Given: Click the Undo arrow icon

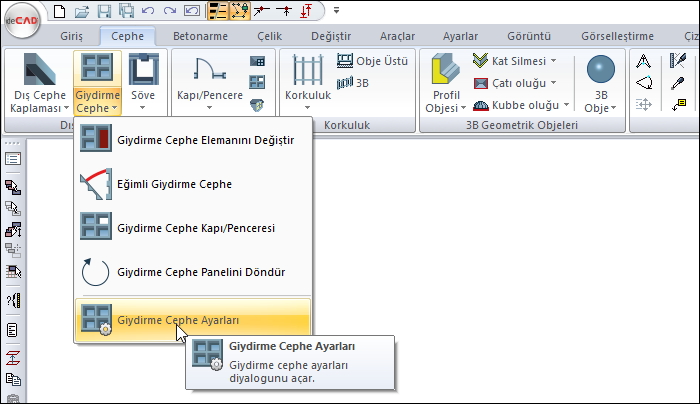Looking at the screenshot, I should pos(148,12).
